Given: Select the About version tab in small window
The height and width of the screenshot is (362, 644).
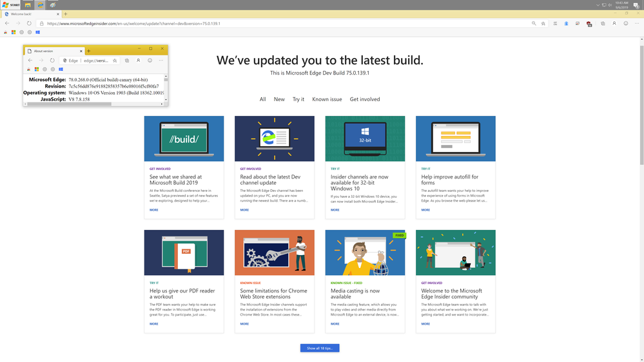Looking at the screenshot, I should point(54,51).
